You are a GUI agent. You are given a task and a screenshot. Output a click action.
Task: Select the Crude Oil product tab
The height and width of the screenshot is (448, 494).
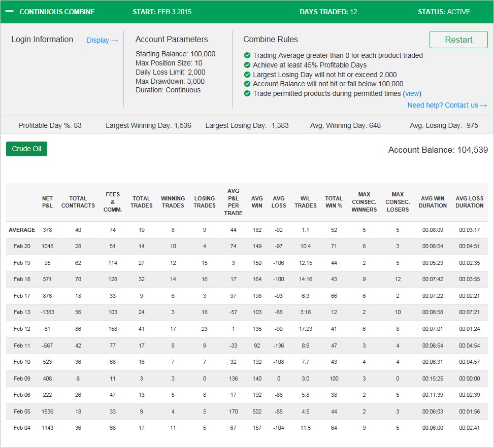point(26,149)
